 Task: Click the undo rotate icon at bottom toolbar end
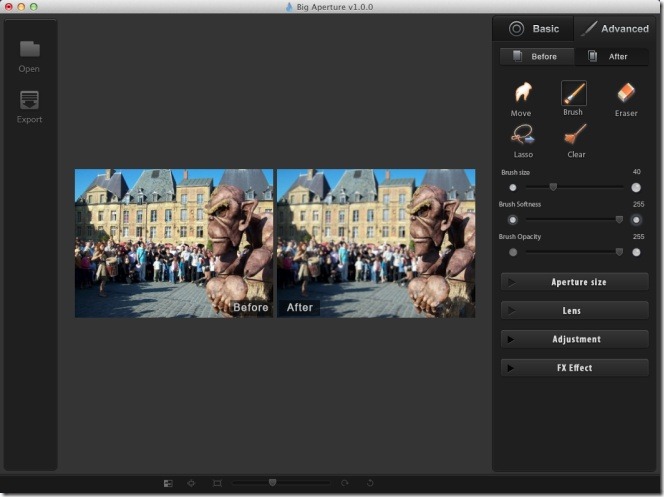[x=370, y=483]
